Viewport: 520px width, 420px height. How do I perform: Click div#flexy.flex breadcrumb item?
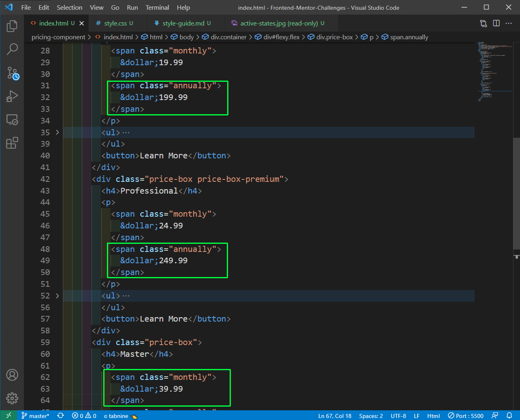[277, 37]
